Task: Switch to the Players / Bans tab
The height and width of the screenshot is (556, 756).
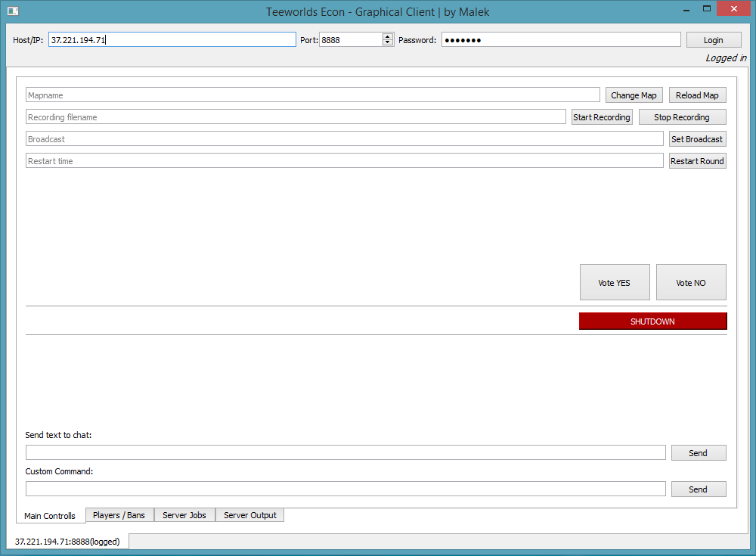Action: [119, 515]
